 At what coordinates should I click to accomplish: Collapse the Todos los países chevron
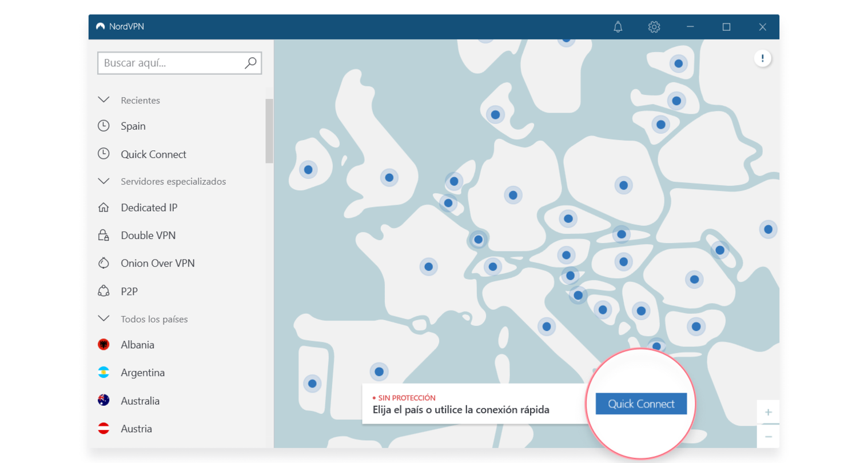coord(103,318)
